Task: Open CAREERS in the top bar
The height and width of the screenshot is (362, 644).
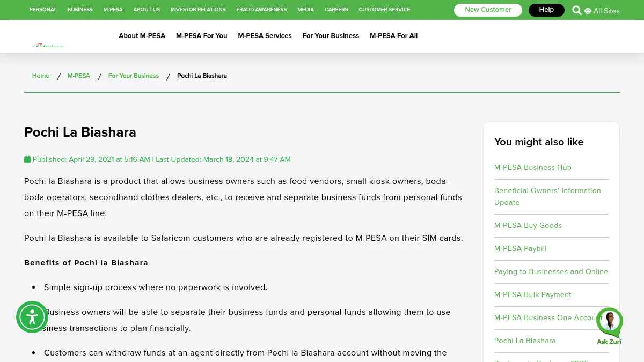Action: tap(336, 10)
